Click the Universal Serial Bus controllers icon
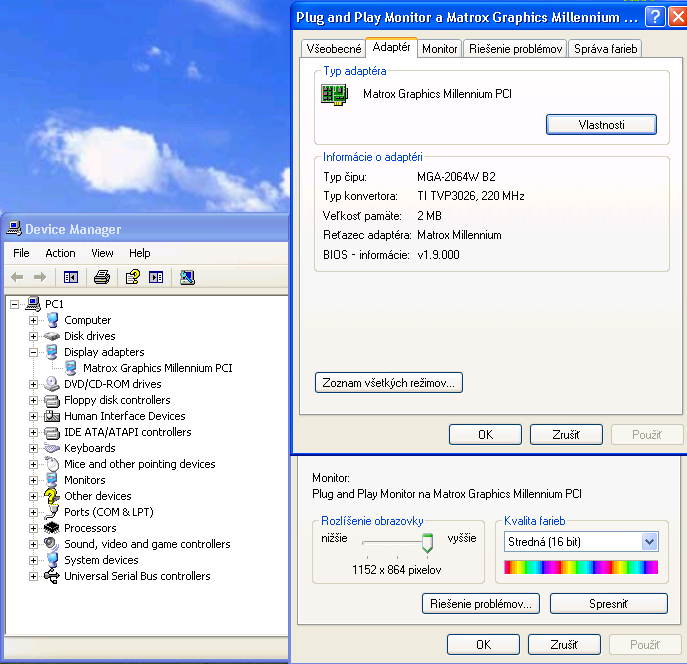This screenshot has height=664, width=687. point(52,576)
